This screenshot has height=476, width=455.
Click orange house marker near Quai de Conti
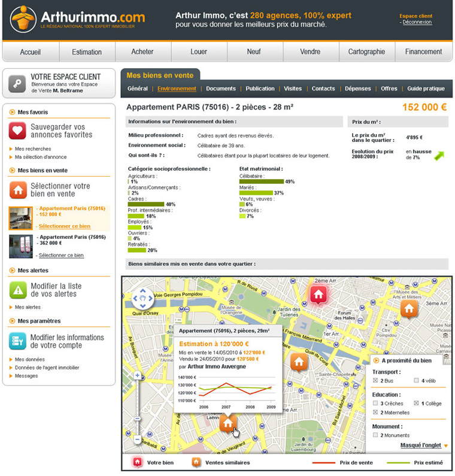(299, 362)
